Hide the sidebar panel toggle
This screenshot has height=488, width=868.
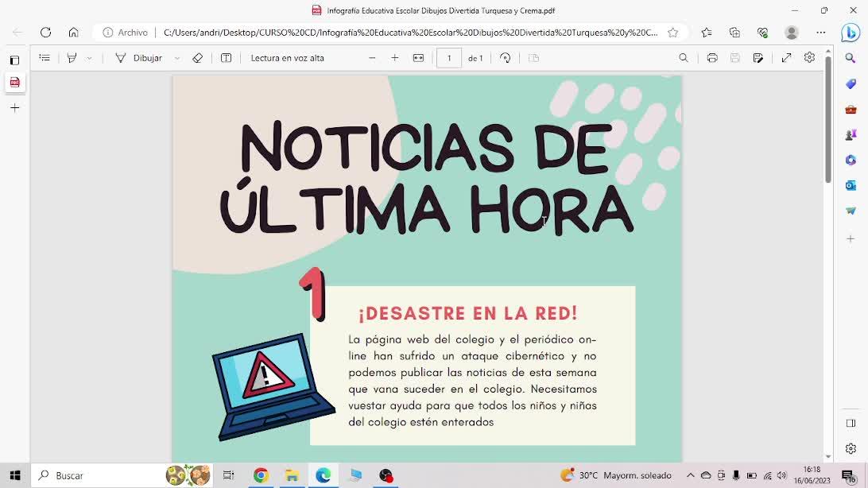pos(851,424)
